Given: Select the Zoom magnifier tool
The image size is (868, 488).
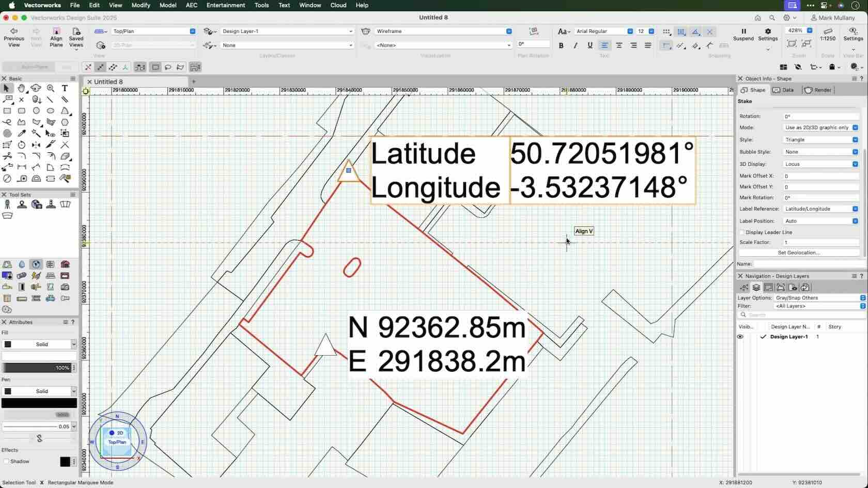Looking at the screenshot, I should click(50, 88).
